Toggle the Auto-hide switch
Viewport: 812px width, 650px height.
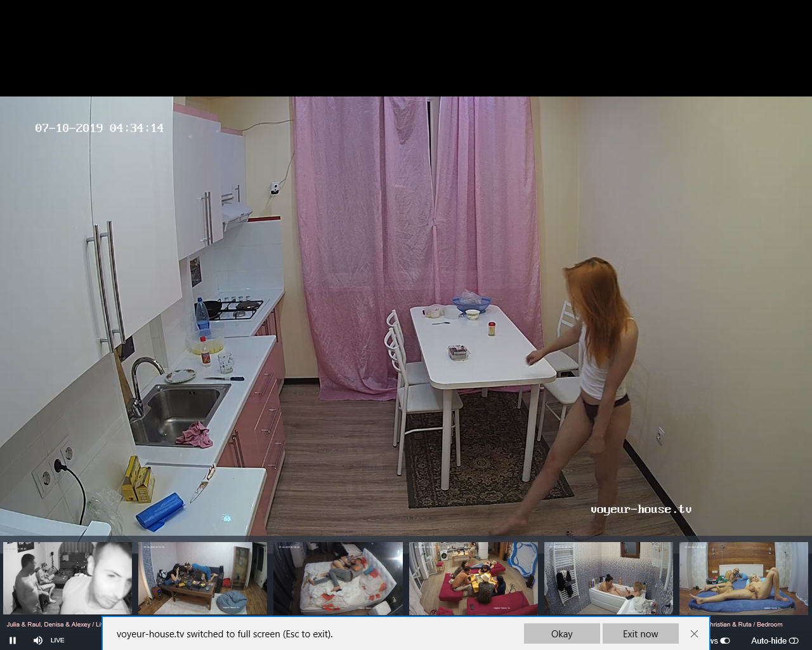793,641
